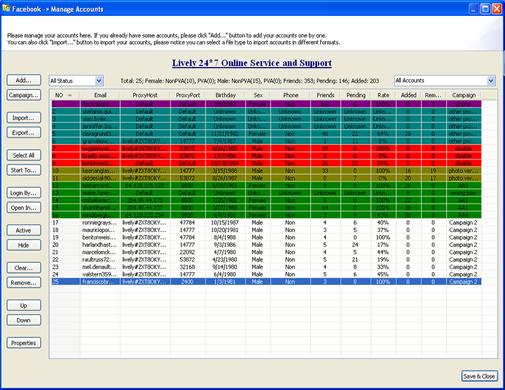The image size is (505, 390).
Task: Click the Remove... button
Action: coord(24,283)
